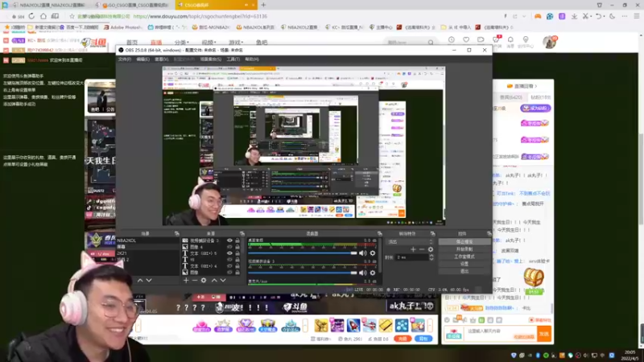Toggle visibility of bottom 图像 source
Screen dimensions: 644x362
[x=229, y=272]
